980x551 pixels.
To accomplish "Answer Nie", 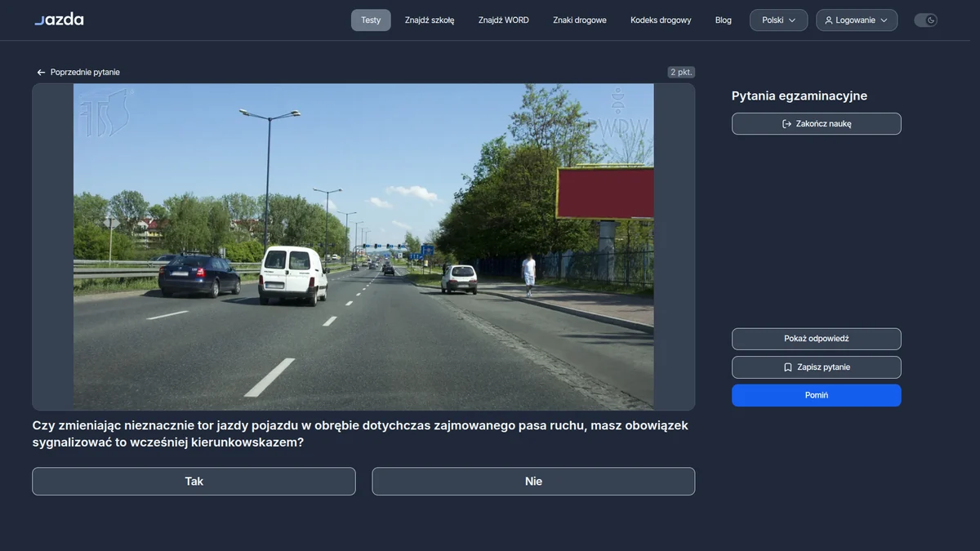I will coord(533,482).
